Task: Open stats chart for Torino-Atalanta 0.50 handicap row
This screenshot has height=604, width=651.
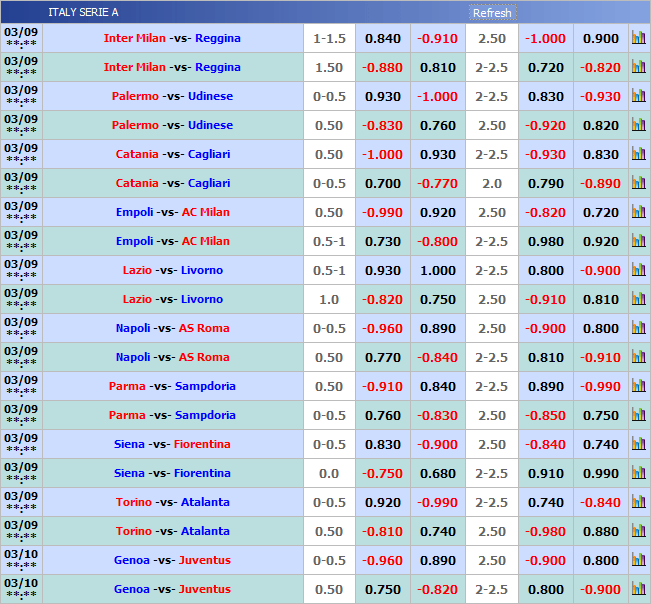Action: tap(639, 531)
